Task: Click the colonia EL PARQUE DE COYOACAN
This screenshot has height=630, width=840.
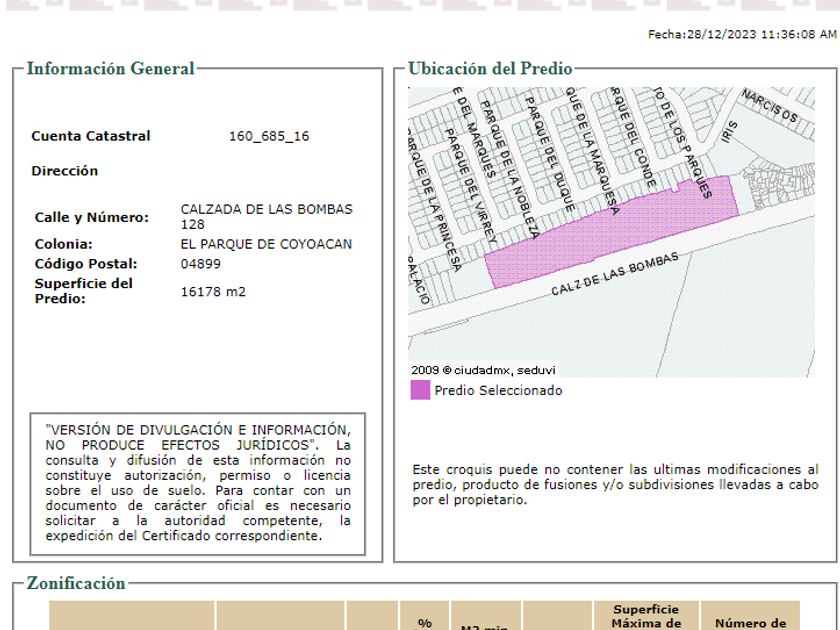Action: click(x=266, y=244)
